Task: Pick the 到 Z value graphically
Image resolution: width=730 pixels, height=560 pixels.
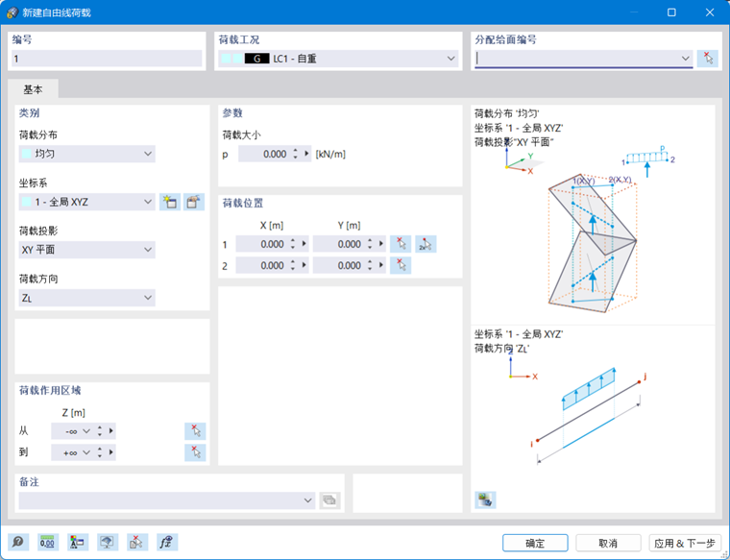Action: click(195, 452)
